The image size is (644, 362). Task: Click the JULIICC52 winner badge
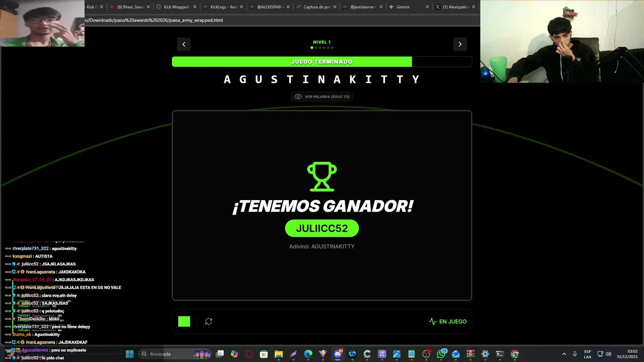[322, 228]
